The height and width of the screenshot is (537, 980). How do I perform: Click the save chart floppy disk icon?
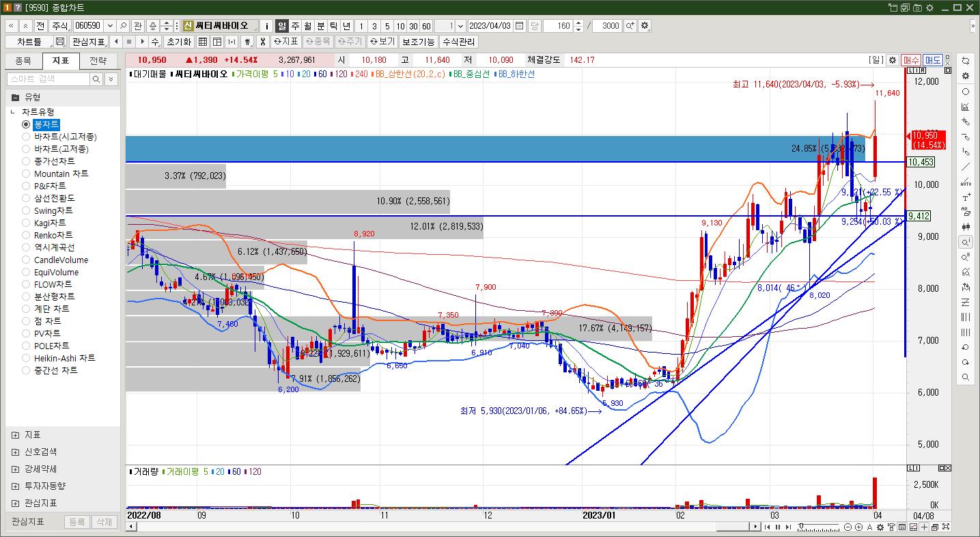click(x=59, y=42)
